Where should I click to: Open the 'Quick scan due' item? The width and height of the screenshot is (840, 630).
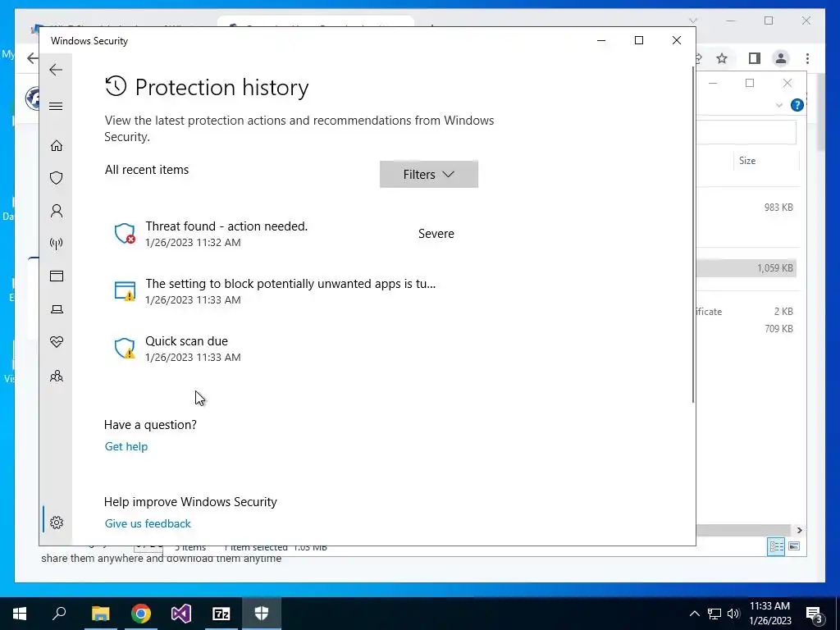[291, 348]
